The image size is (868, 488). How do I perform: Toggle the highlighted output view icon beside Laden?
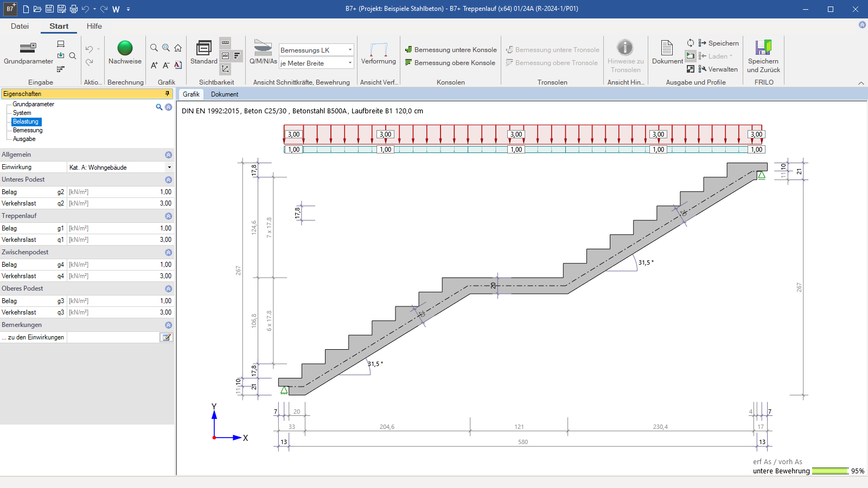click(691, 56)
